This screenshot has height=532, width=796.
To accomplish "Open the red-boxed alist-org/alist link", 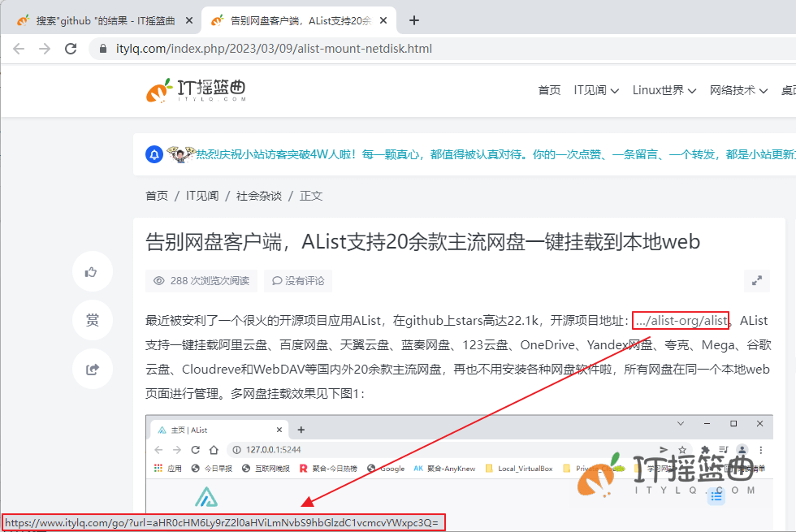I will click(681, 320).
